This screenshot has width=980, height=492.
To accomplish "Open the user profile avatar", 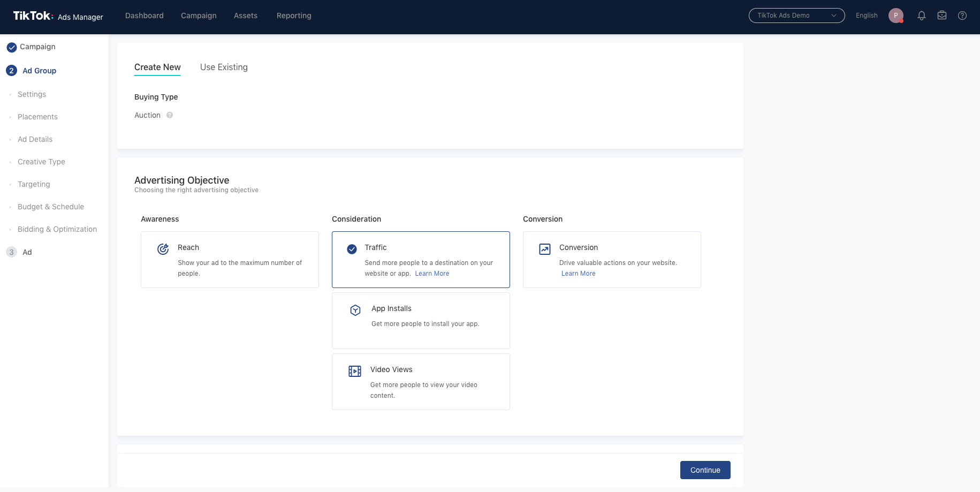I will click(x=895, y=16).
